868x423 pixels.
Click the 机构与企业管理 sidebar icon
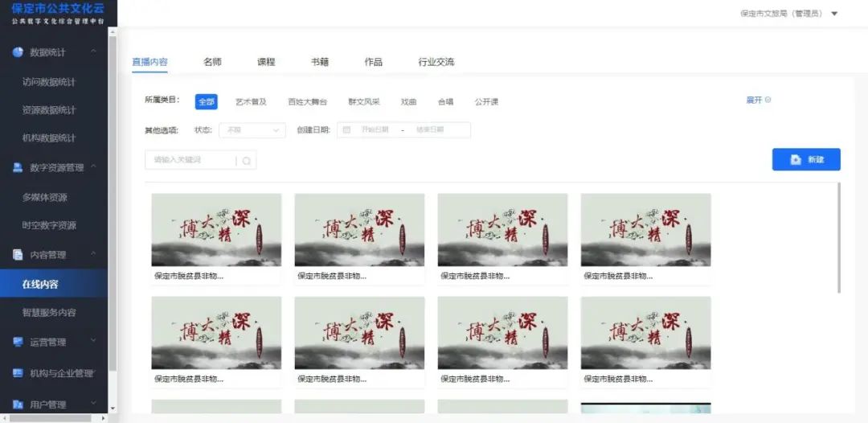tap(18, 373)
